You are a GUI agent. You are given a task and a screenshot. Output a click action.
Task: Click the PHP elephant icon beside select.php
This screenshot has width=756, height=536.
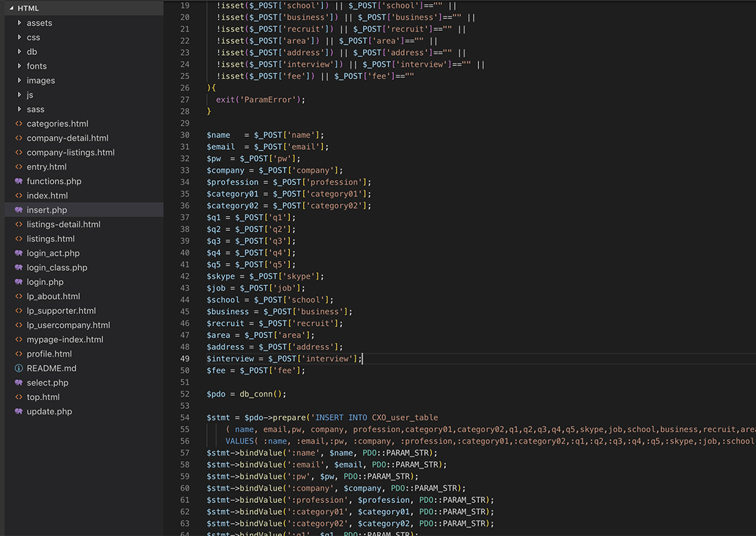[19, 383]
